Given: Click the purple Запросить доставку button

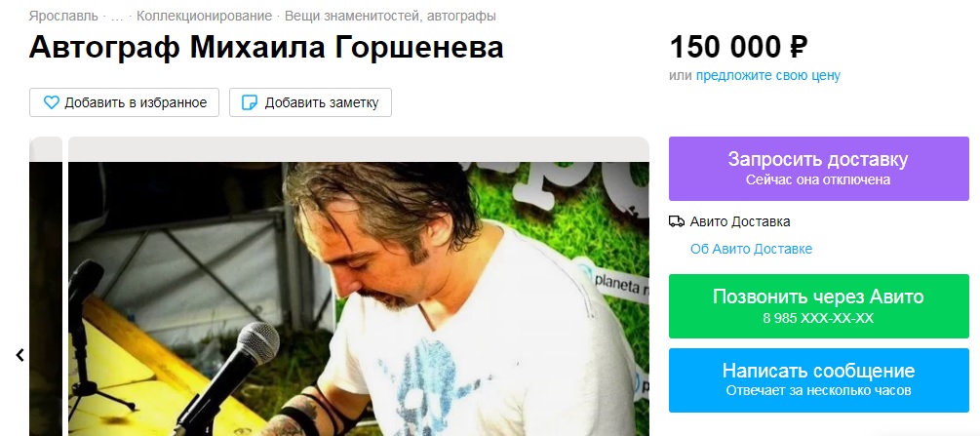Looking at the screenshot, I should [x=819, y=169].
